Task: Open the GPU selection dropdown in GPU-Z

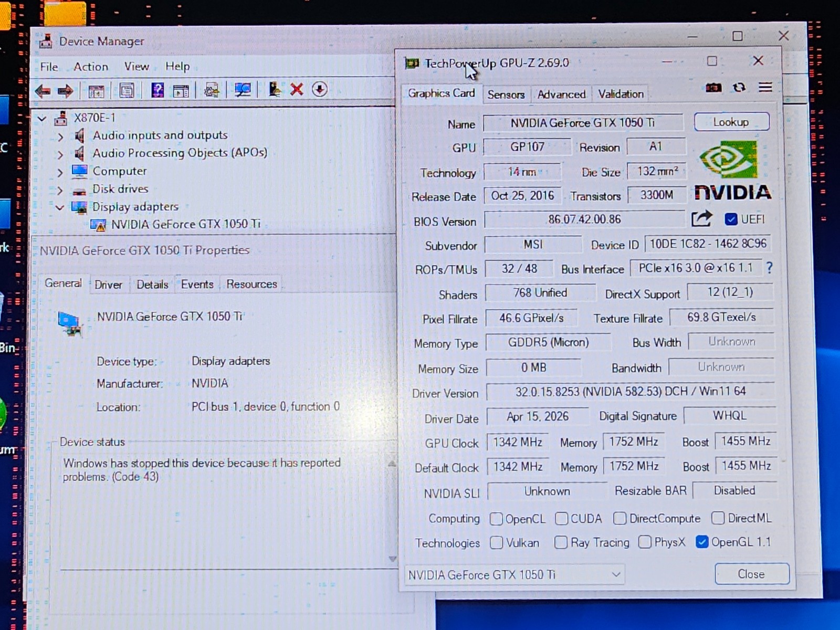Action: tap(514, 575)
